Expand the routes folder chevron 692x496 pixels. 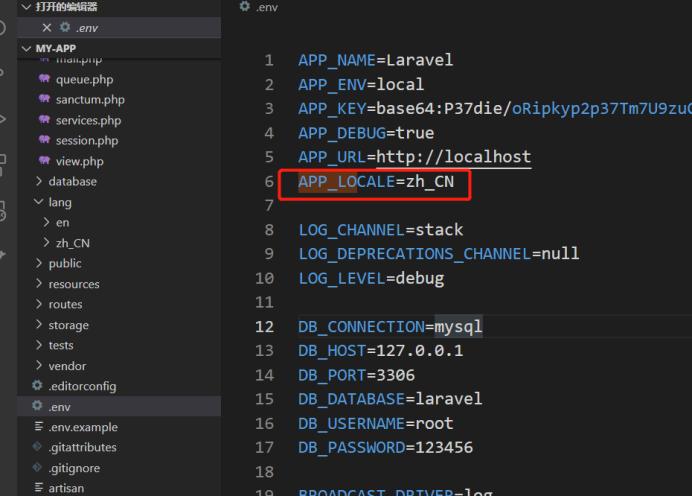pos(39,304)
